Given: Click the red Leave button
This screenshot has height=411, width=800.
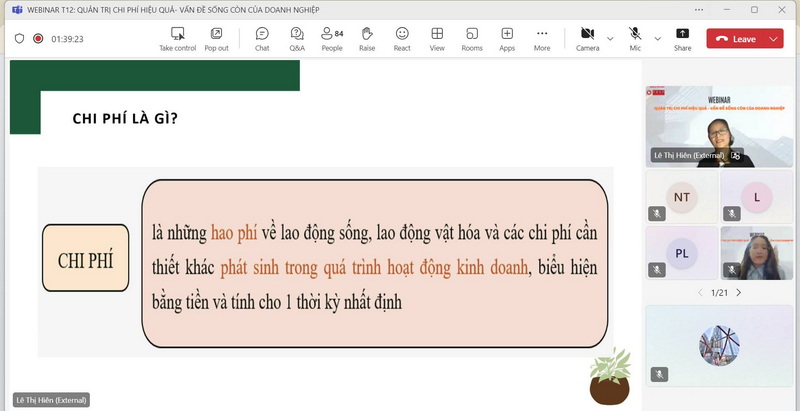Looking at the screenshot, I should tap(736, 39).
